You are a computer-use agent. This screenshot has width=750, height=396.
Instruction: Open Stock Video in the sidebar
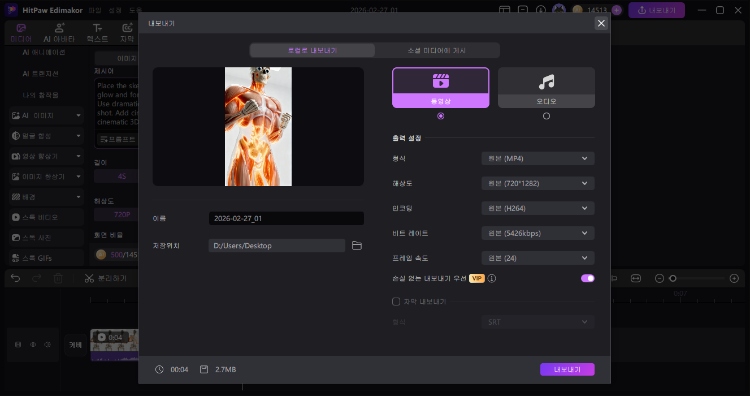[x=46, y=217]
